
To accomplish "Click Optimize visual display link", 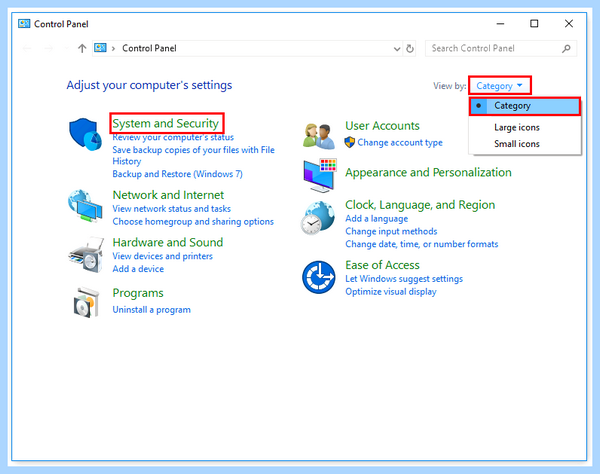I will click(x=391, y=292).
